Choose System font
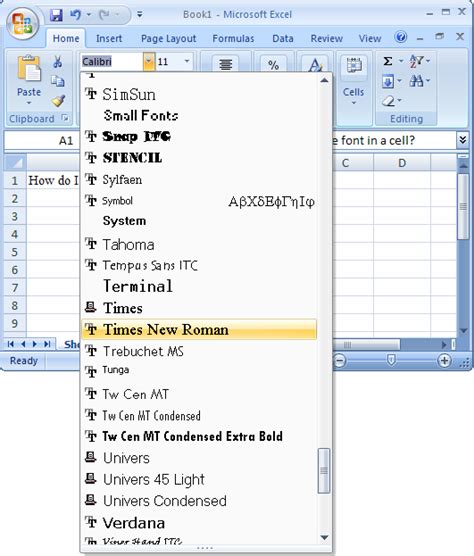The width and height of the screenshot is (474, 556). coord(199,221)
